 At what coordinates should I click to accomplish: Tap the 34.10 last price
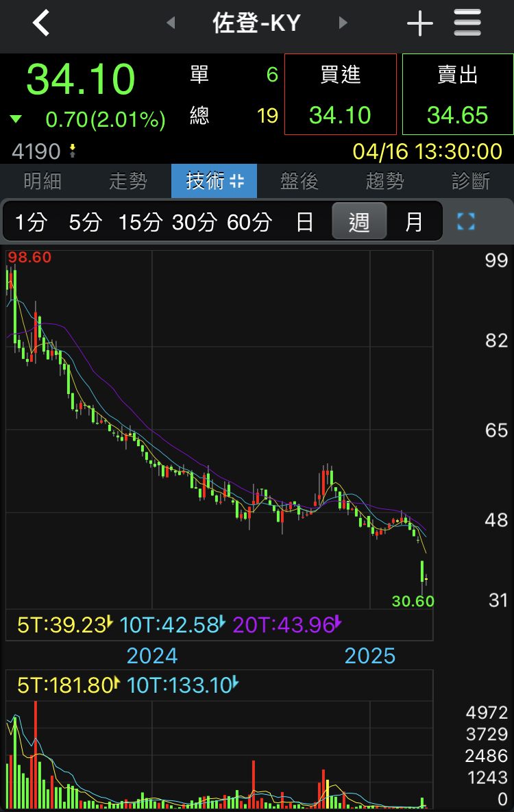[x=81, y=79]
